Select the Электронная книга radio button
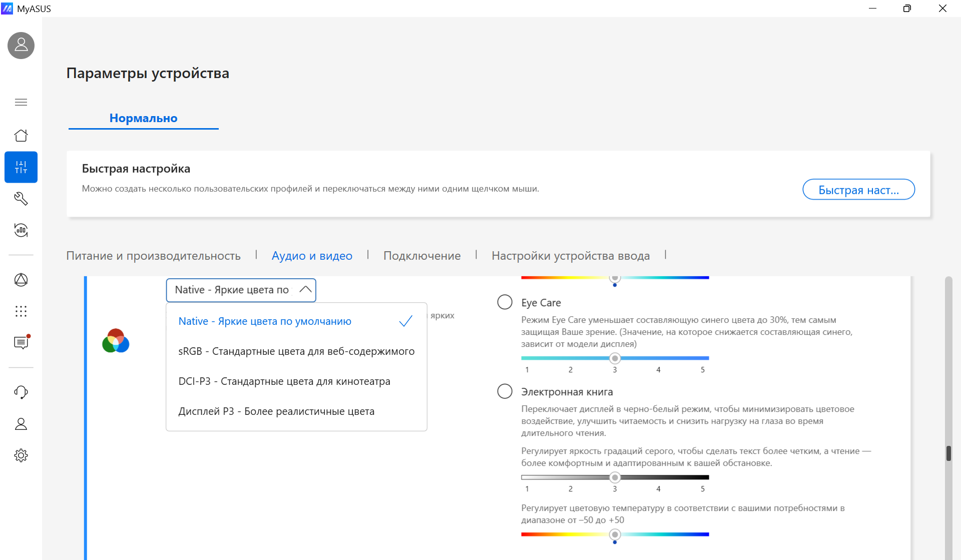Image resolution: width=961 pixels, height=560 pixels. pos(505,391)
